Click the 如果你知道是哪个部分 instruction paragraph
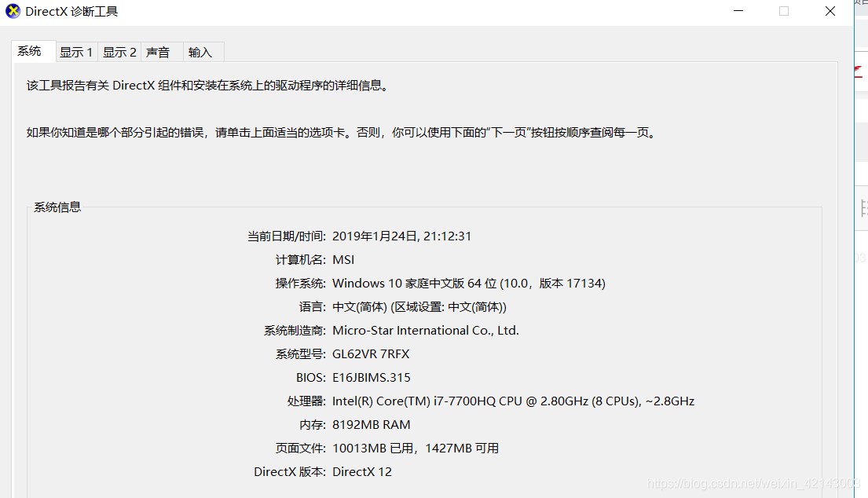 (x=342, y=133)
